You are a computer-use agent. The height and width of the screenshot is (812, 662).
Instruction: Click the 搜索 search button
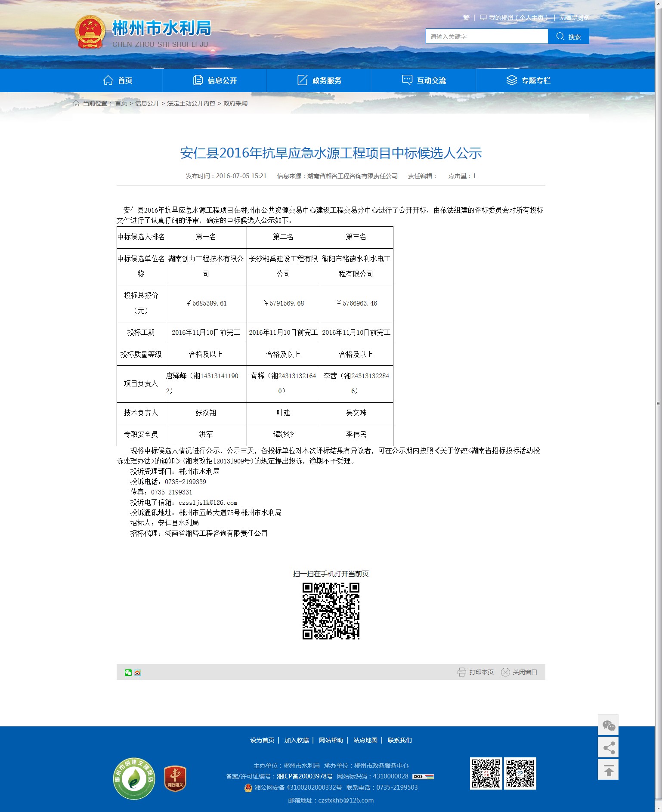coord(569,36)
